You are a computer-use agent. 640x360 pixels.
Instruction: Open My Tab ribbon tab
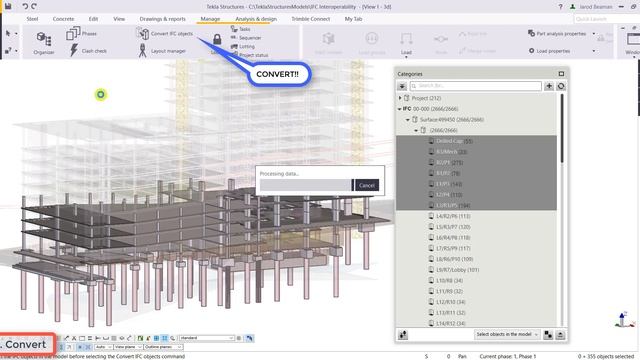coord(353,19)
